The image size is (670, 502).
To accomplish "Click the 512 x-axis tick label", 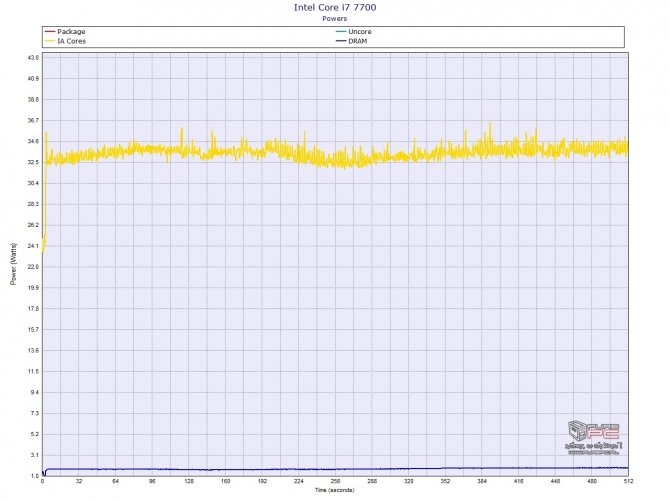I will (x=629, y=481).
